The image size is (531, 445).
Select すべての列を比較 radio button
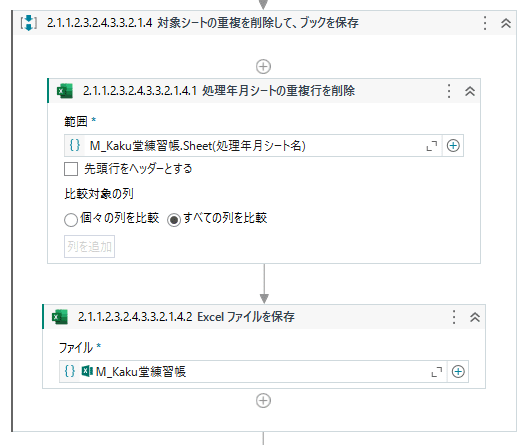(174, 220)
